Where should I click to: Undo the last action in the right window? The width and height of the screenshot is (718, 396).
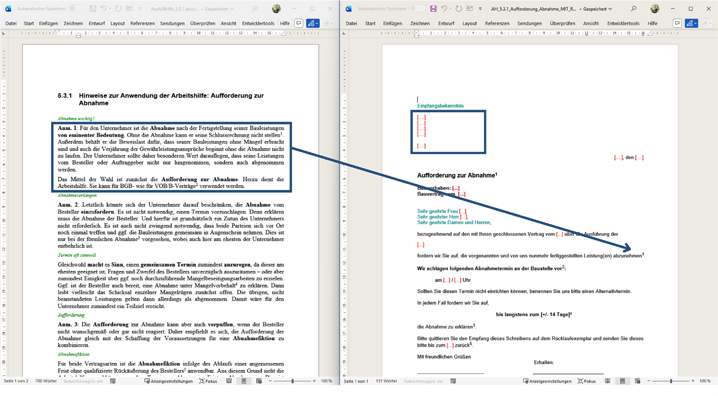(444, 9)
